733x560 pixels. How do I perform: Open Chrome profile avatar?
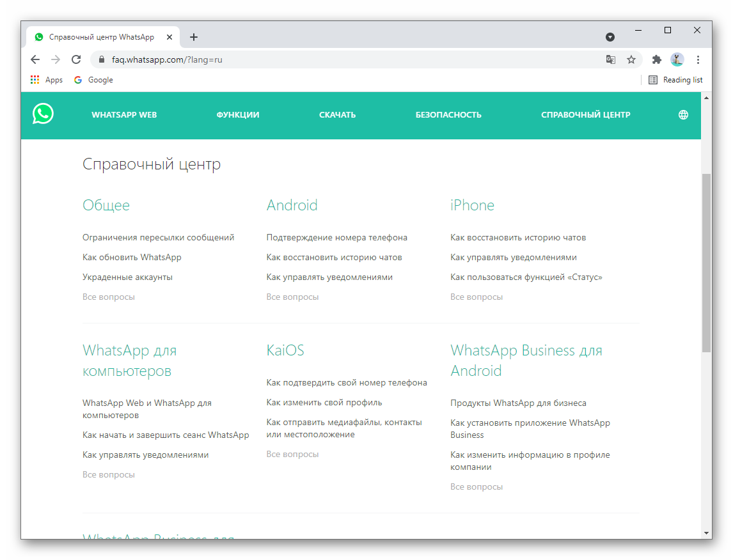coord(677,59)
